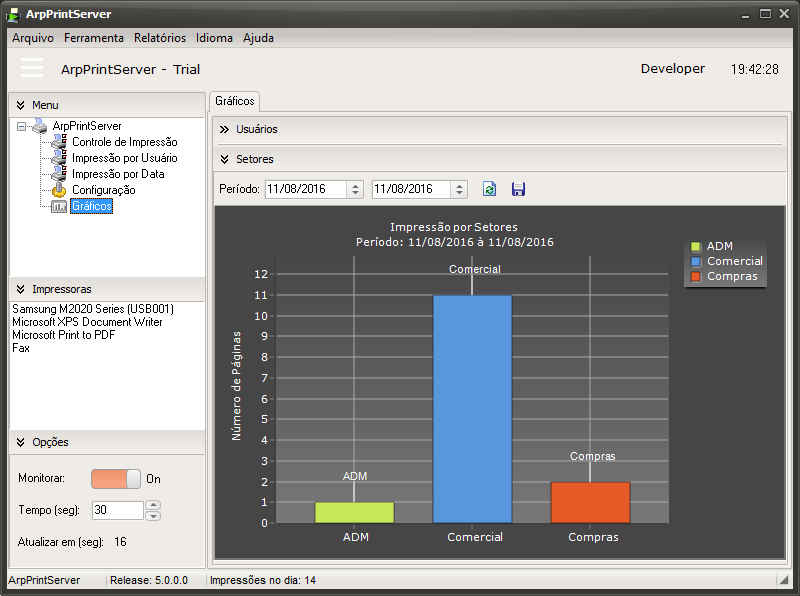Click the hamburger menu icon in header
800x596 pixels.
coord(32,68)
